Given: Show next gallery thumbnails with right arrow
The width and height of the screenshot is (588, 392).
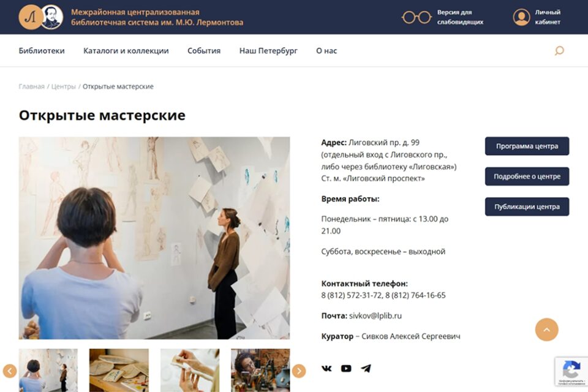Looking at the screenshot, I should [x=299, y=371].
